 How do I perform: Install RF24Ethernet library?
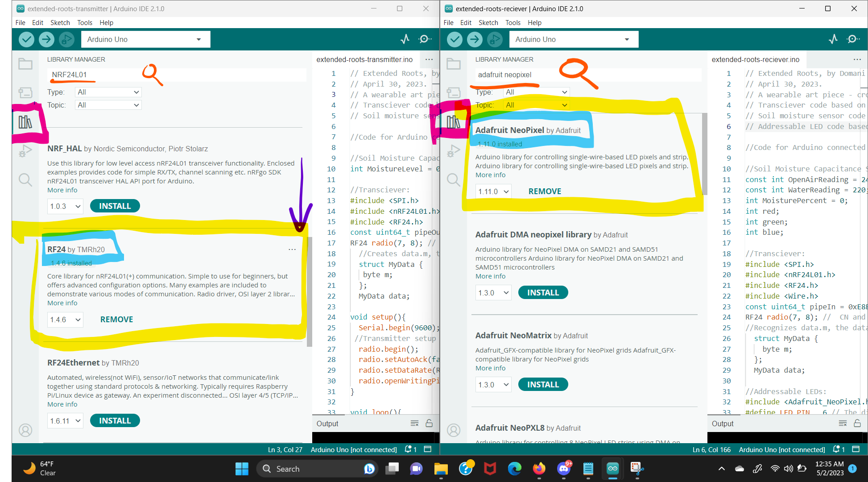tap(115, 420)
